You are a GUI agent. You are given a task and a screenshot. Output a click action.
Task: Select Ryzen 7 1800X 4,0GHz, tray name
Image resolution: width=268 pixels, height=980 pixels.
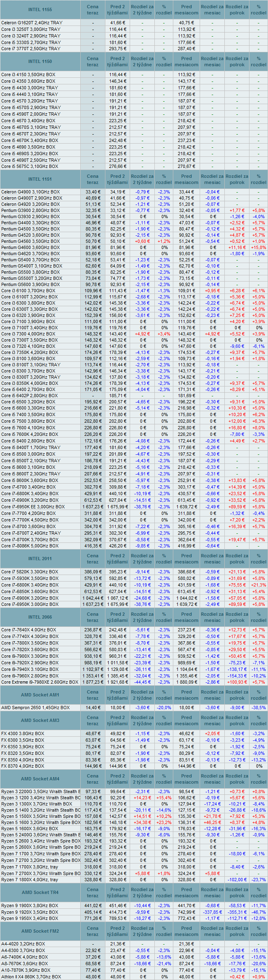pyautogui.click(x=30, y=880)
